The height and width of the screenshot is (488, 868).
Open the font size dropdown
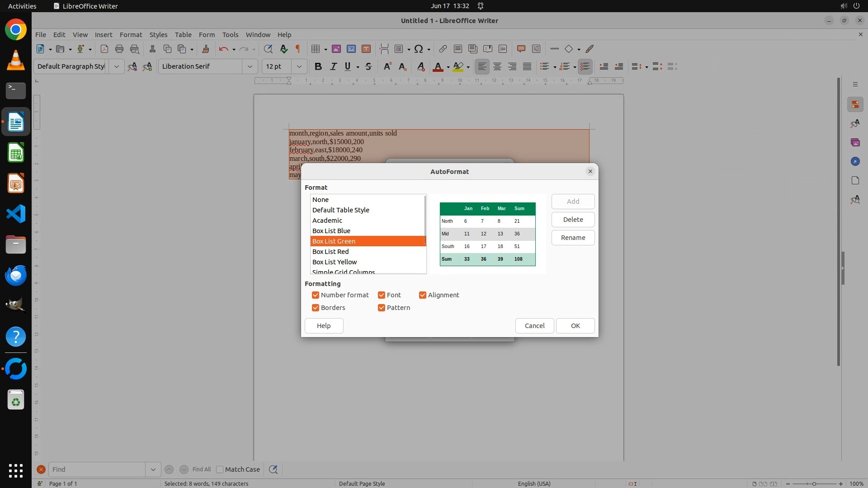(299, 66)
